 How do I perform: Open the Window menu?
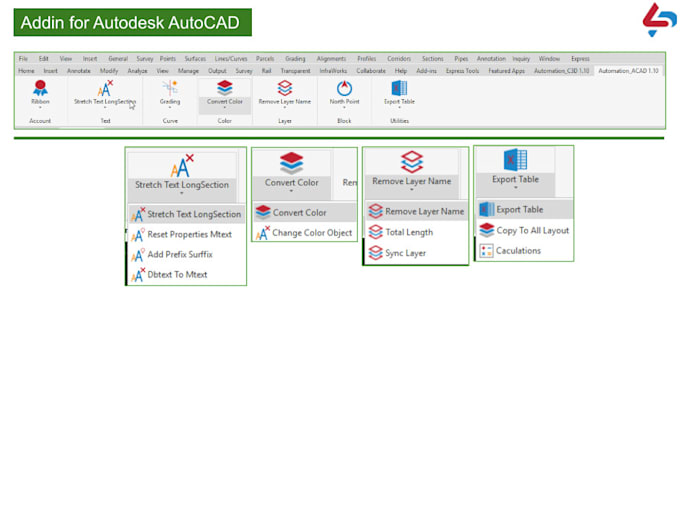(549, 59)
